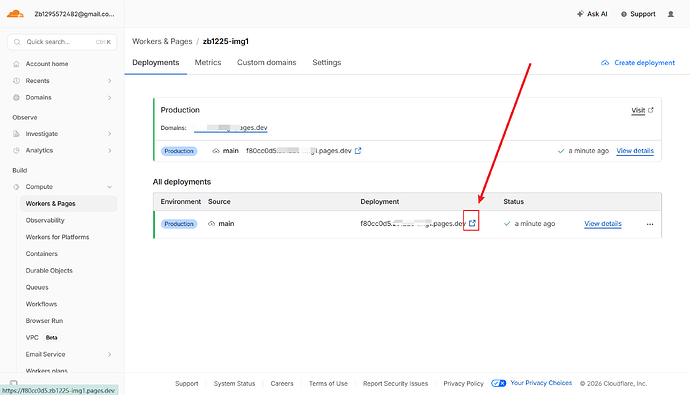690x395 pixels.
Task: Switch to the Metrics tab
Action: click(208, 62)
